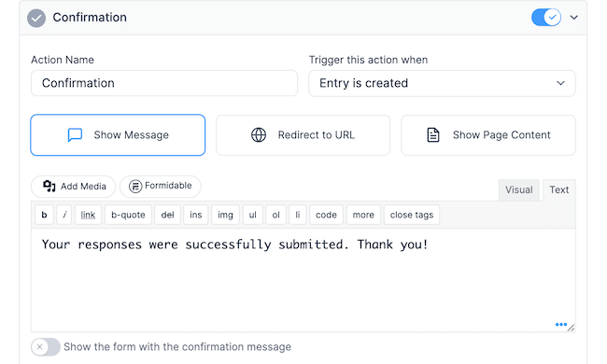Click the Show Message speech bubble icon
This screenshot has height=364, width=607.
(75, 135)
